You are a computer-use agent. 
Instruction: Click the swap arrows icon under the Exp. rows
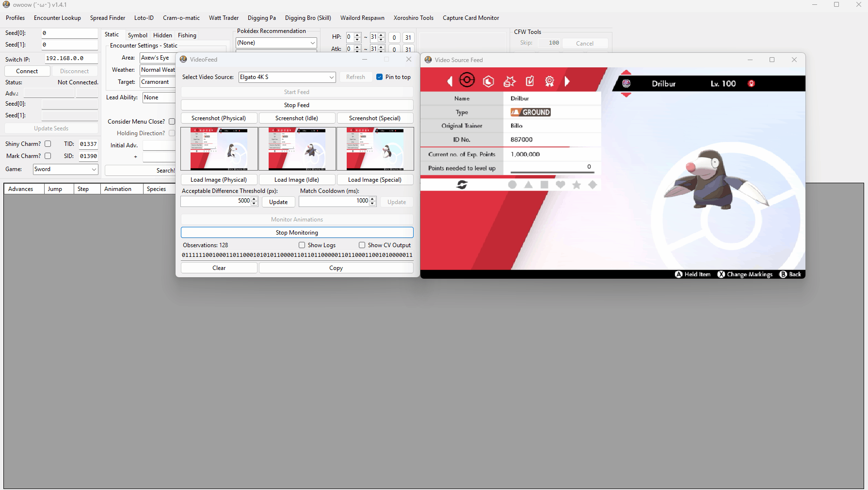pos(462,185)
